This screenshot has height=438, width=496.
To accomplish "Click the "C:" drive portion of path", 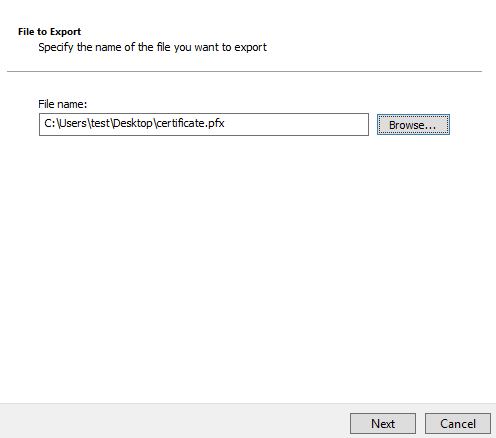I will (x=50, y=123).
